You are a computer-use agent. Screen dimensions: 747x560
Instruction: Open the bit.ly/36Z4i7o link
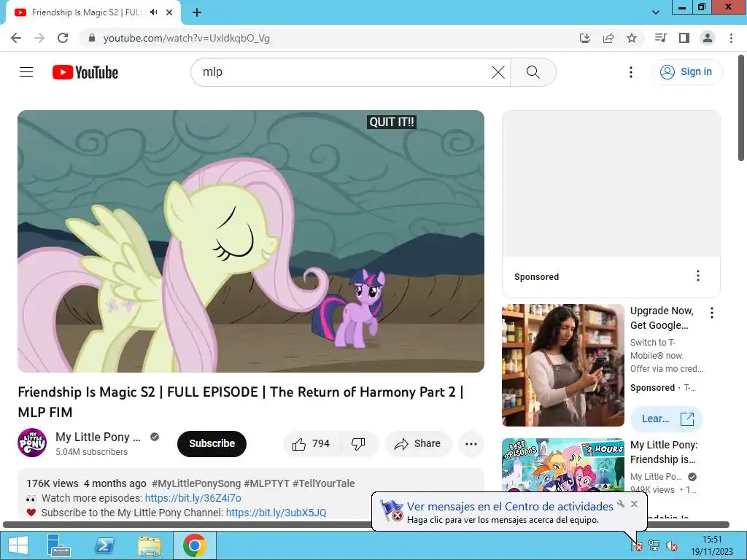pyautogui.click(x=193, y=498)
